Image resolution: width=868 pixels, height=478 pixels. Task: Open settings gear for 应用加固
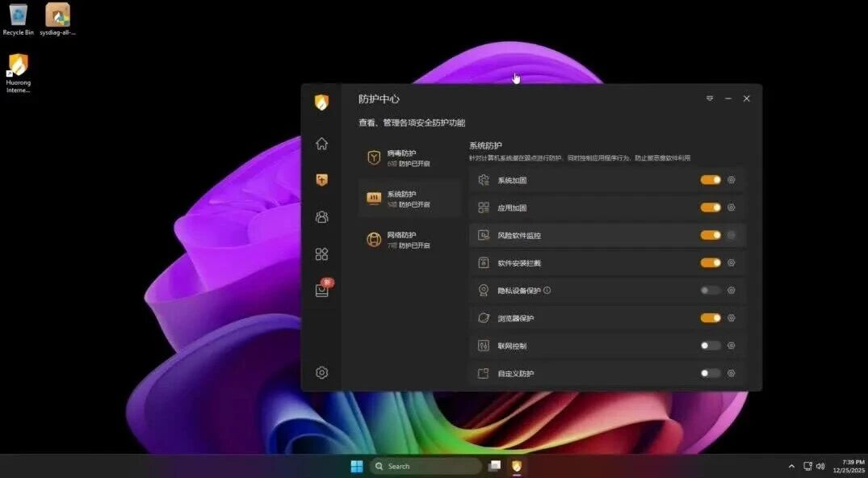(732, 208)
